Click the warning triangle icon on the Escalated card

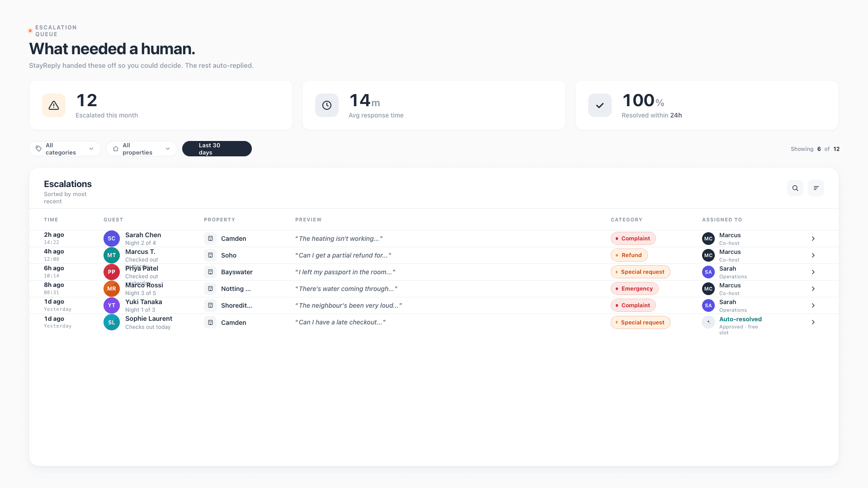(54, 105)
